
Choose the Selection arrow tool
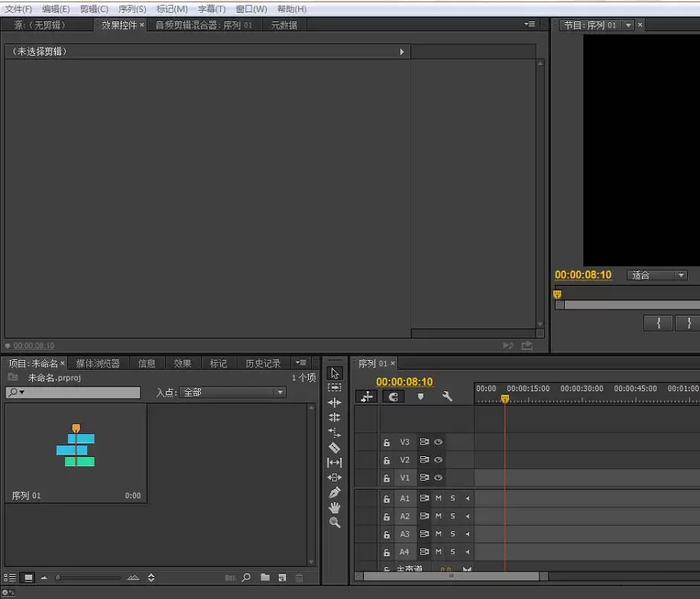[335, 373]
